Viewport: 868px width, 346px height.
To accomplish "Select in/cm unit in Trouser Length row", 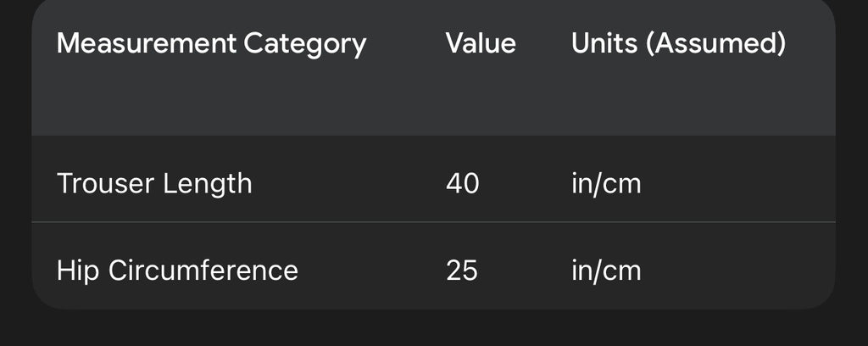I will tap(606, 182).
